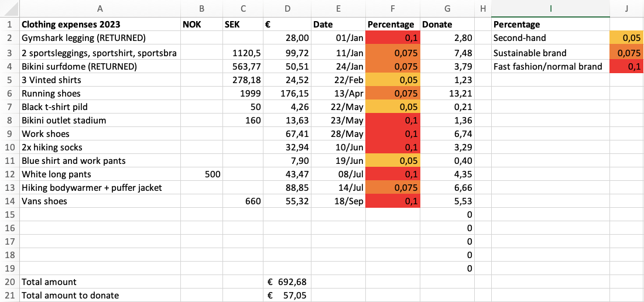Viewport: 644px width, 302px height.
Task: Click the 'Second-hand' legend label
Action: click(x=550, y=38)
